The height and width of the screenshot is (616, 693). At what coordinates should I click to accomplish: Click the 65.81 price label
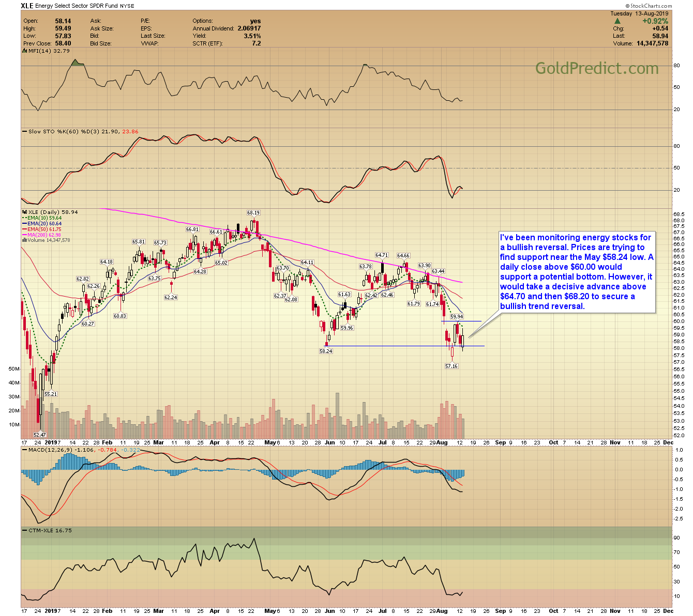pos(139,242)
